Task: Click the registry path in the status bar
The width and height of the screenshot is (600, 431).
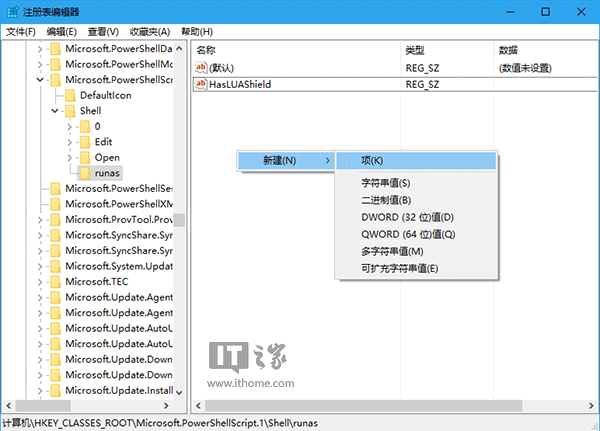Action: tap(160, 423)
